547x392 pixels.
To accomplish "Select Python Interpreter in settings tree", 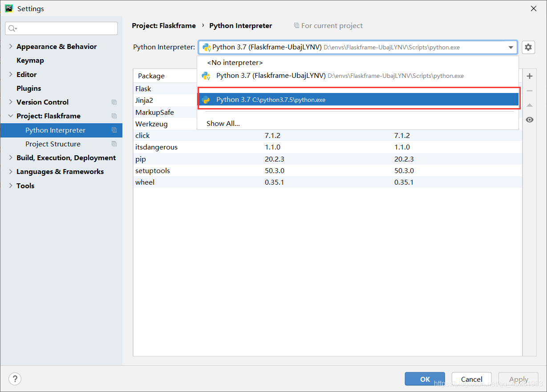I will [61, 130].
